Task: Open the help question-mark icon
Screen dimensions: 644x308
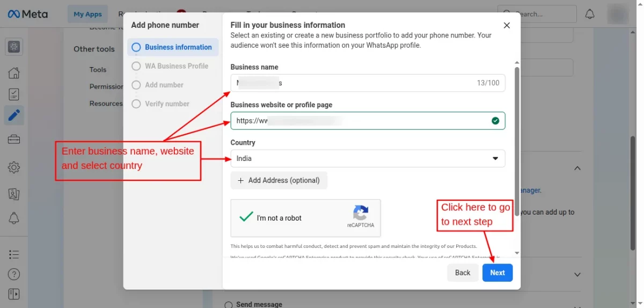Action: 14,274
